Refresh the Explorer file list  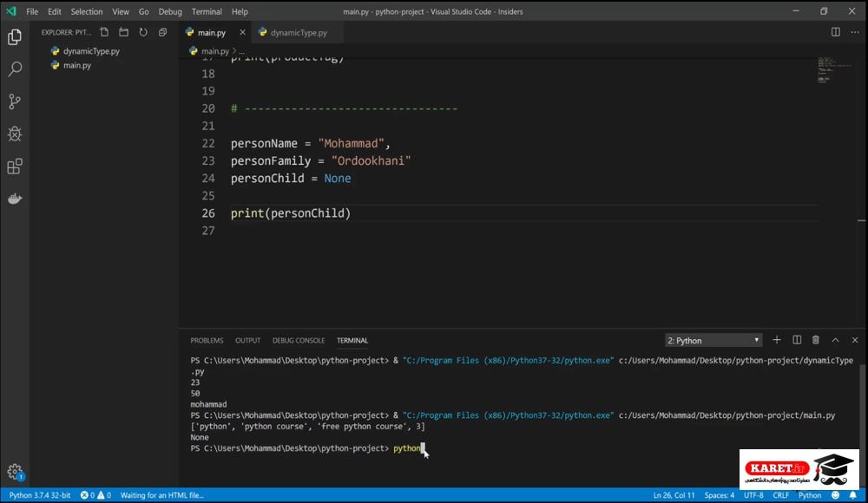pyautogui.click(x=143, y=32)
